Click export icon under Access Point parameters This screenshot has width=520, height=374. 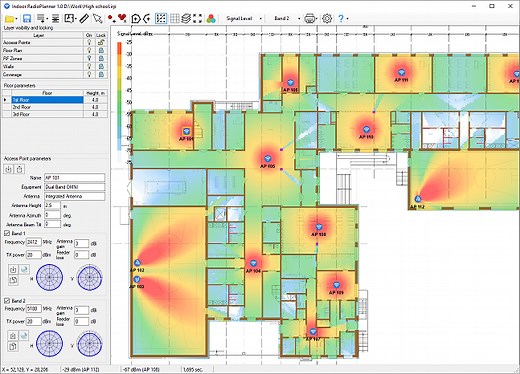pos(20,169)
